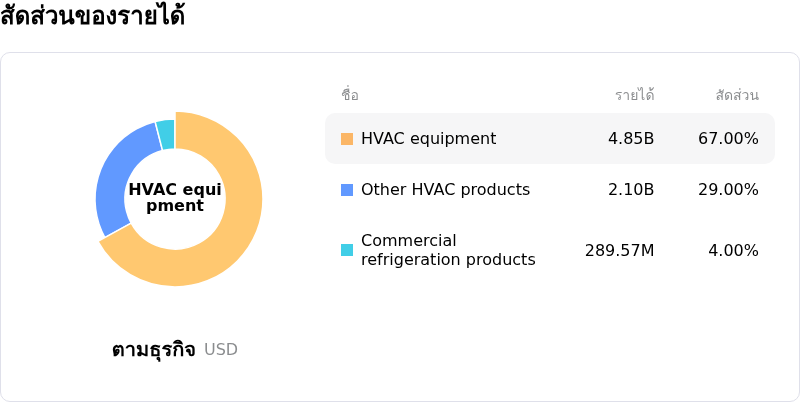
Task: Click the 29.00% share value
Action: (x=728, y=190)
